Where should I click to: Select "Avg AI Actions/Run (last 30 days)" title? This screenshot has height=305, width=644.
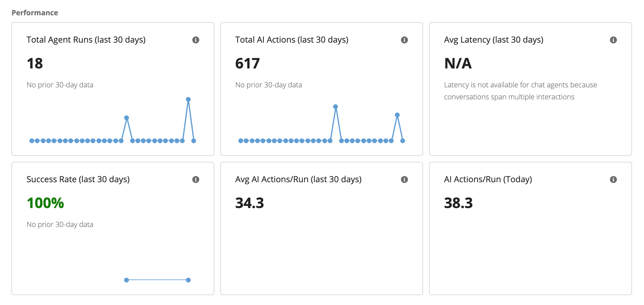point(298,179)
